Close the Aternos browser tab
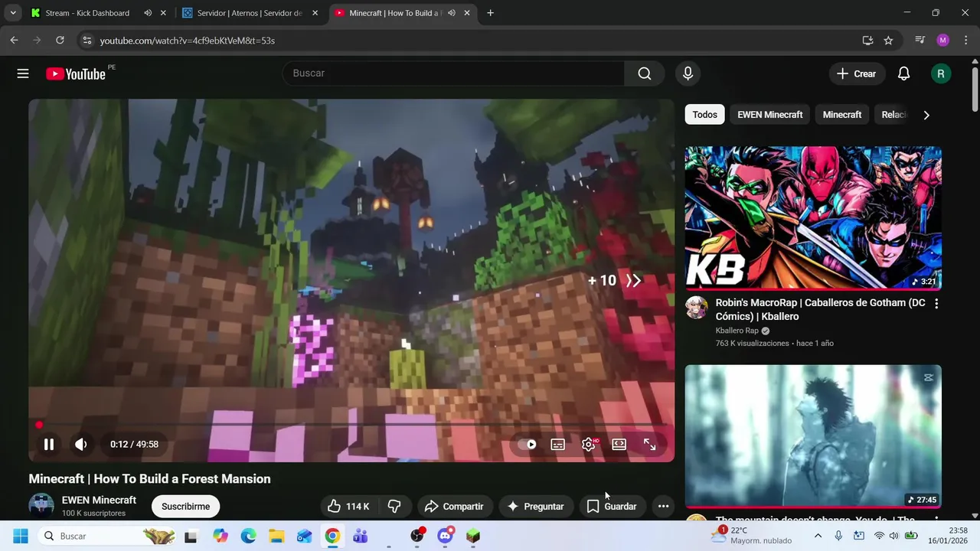The height and width of the screenshot is (551, 980). (x=315, y=13)
